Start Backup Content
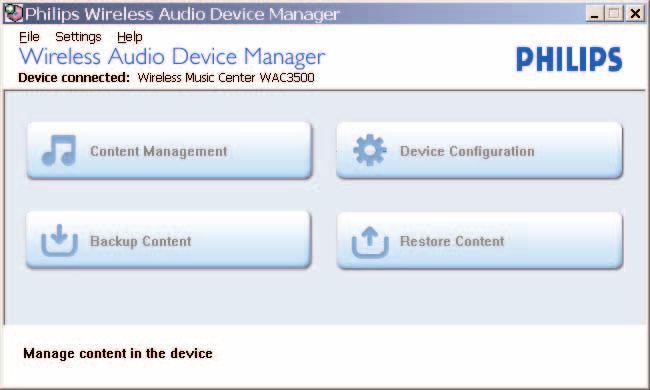Screen dimensions: 650x390 pyautogui.click(x=168, y=240)
